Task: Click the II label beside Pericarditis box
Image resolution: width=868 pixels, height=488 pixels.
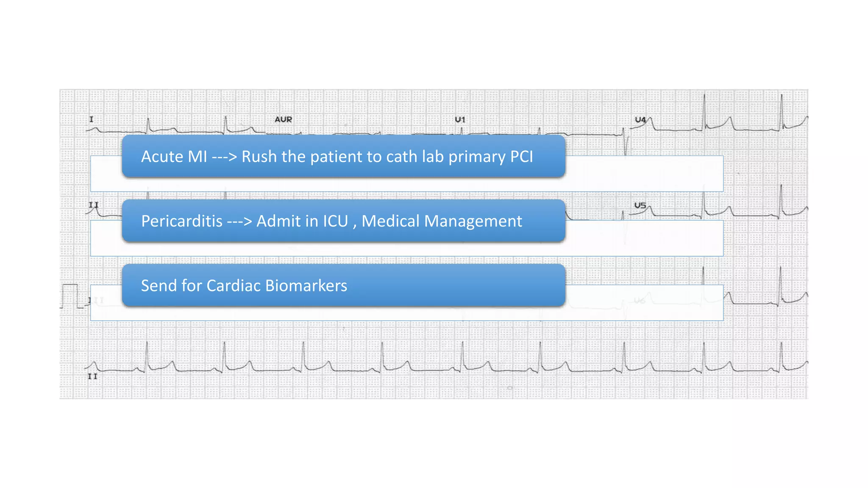Action: 94,205
